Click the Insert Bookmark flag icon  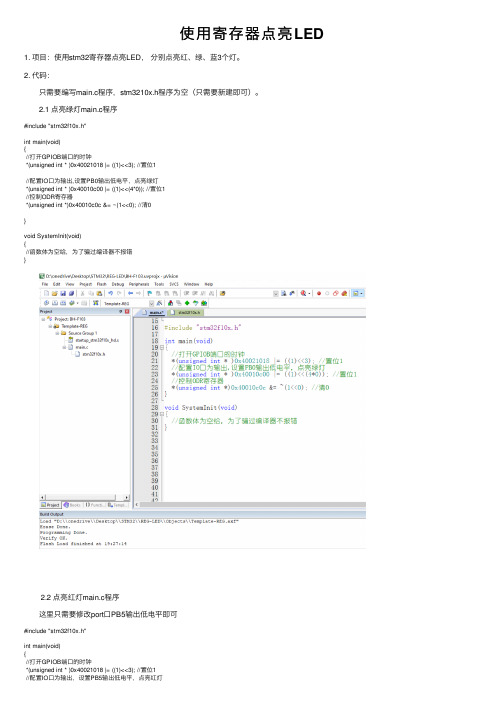[x=149, y=293]
